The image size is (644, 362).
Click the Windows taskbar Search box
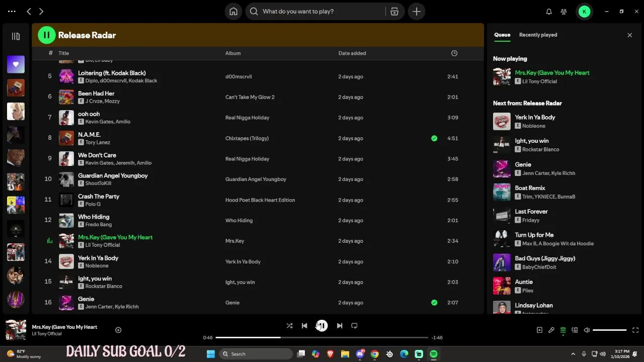click(257, 354)
